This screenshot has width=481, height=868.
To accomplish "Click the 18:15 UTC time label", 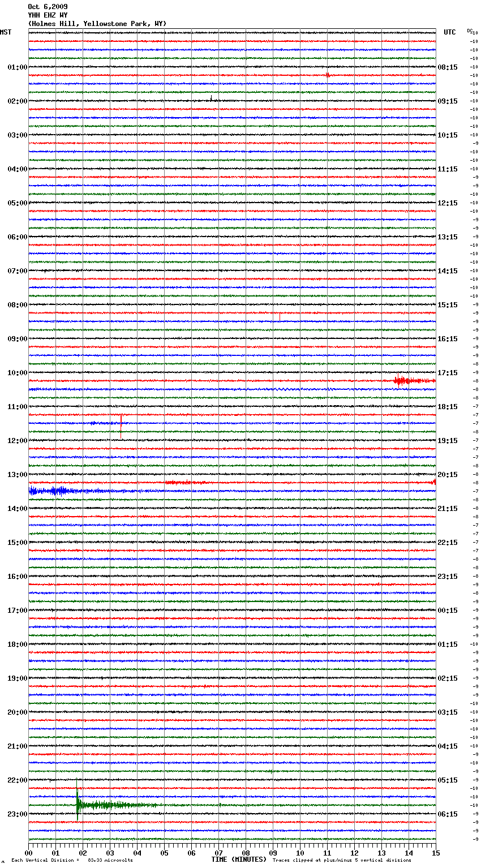I will tap(448, 407).
